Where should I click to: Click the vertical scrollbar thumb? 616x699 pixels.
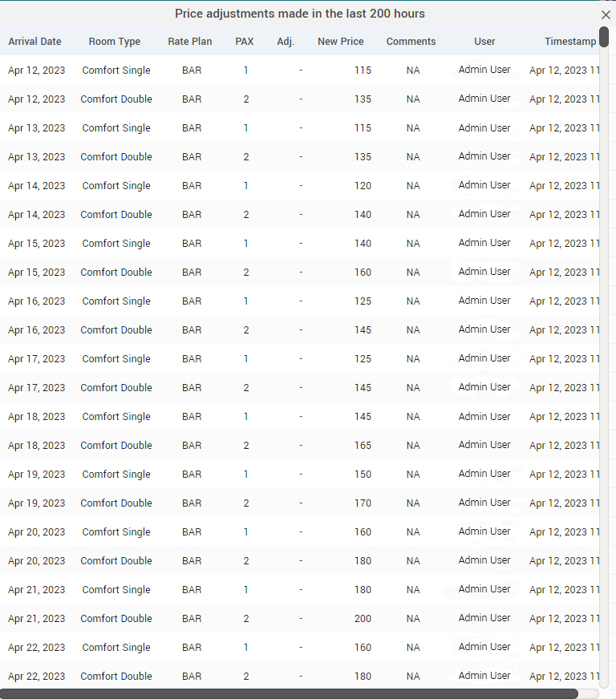[x=604, y=37]
